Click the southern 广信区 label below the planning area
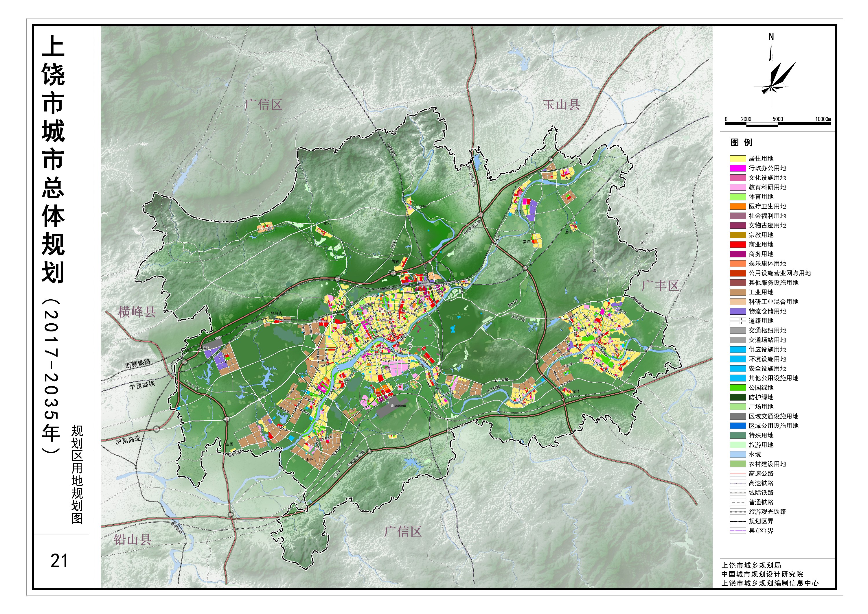This screenshot has width=868, height=614. click(x=403, y=532)
